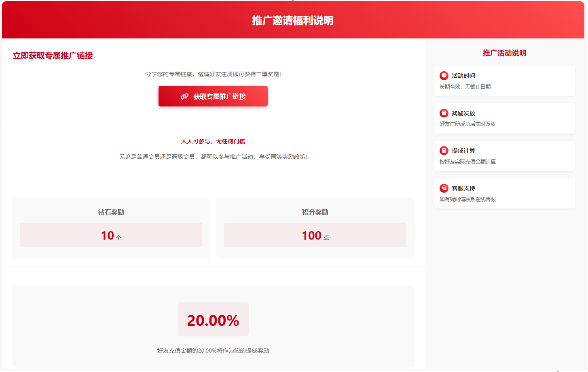Viewport: 588px width, 372px height.
Task: Click the headset icon beside 客服支持
Action: (444, 188)
